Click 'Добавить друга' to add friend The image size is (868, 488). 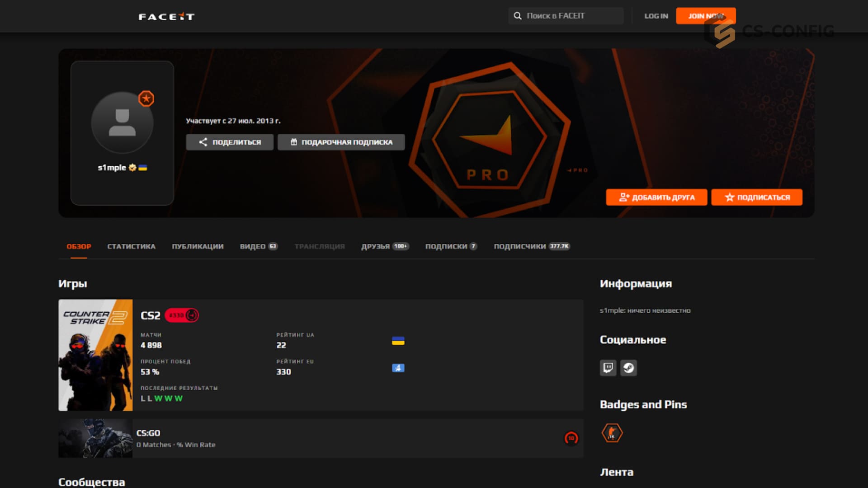tap(656, 197)
